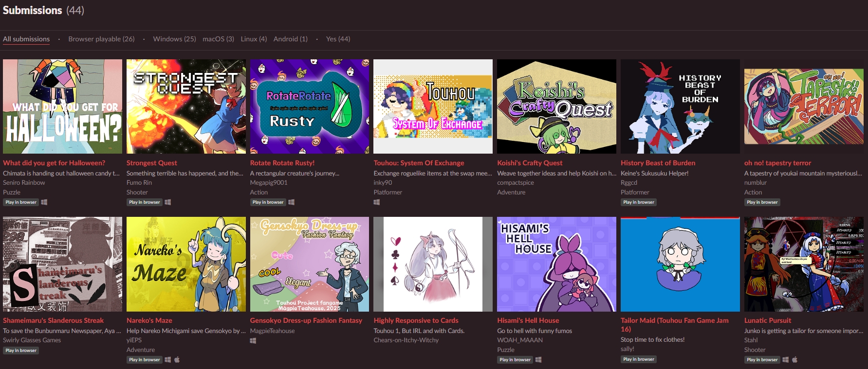Click Windows icon under Touhou: System Of Exchange
868x369 pixels.
point(377,202)
